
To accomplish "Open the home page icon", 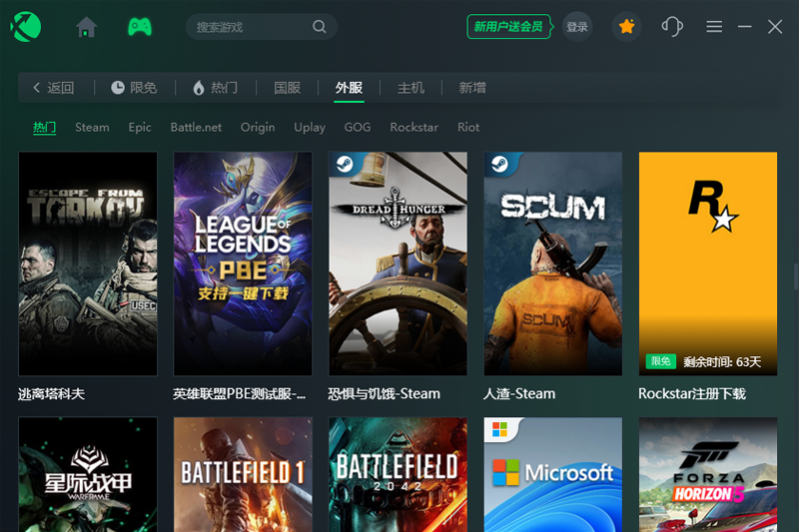I will (87, 27).
